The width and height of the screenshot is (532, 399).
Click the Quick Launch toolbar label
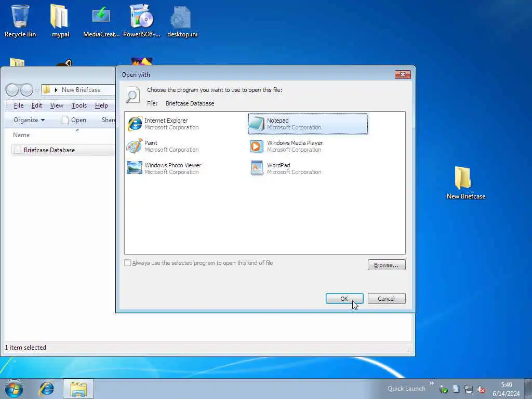[x=406, y=389]
